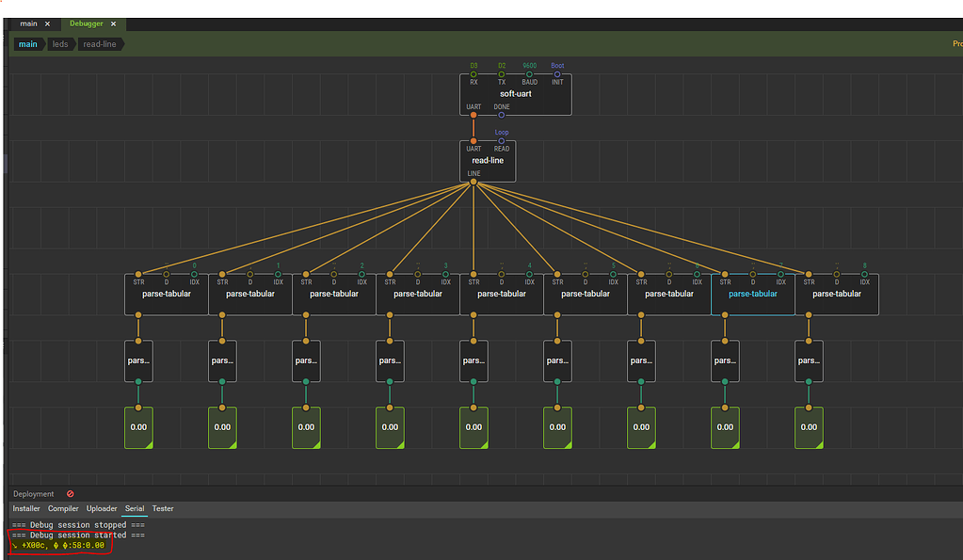Switch to the main tab
The image size is (963, 560).
(29, 24)
